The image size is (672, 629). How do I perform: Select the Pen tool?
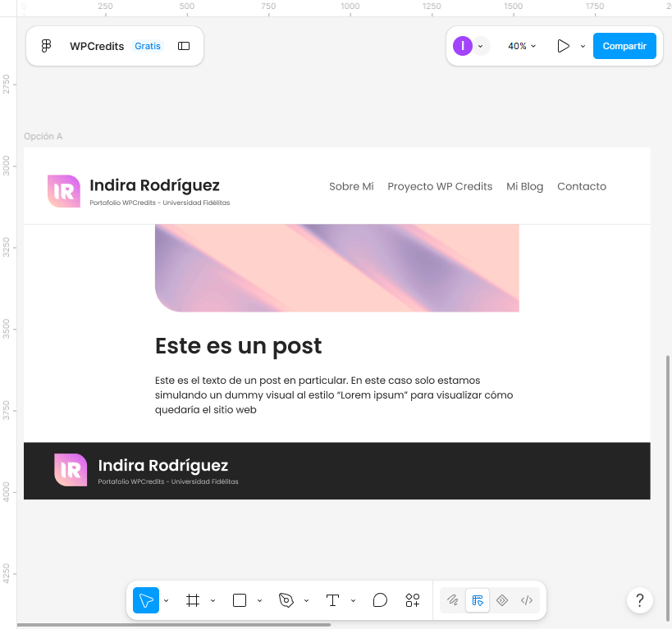pyautogui.click(x=286, y=599)
